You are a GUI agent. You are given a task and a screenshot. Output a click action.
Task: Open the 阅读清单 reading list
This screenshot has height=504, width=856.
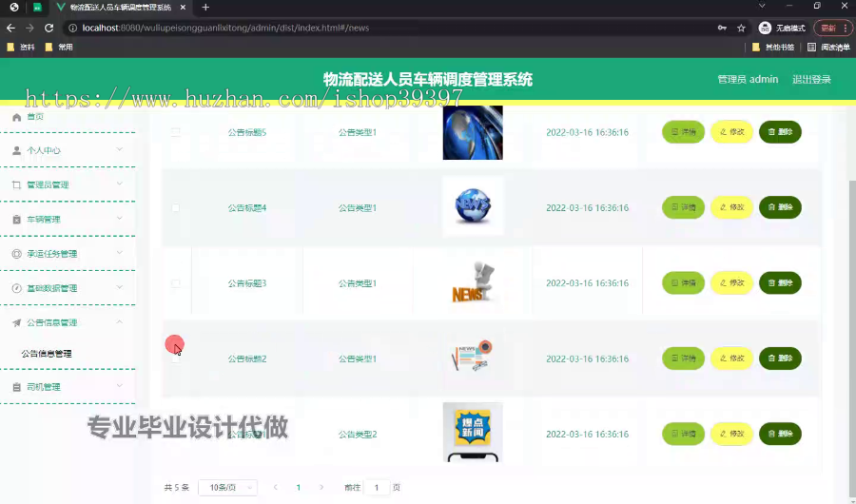828,47
